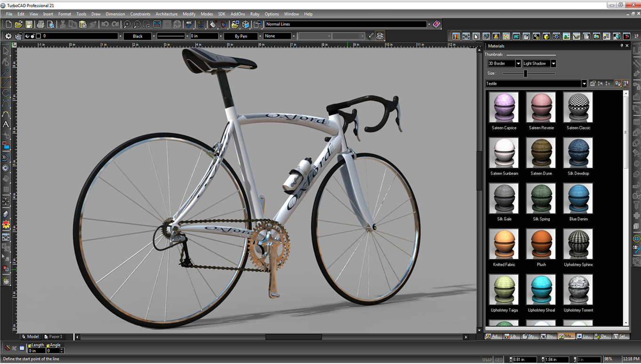Click the spell check ABC icon
Image resolution: width=641 pixels, height=364 pixels.
point(189,24)
